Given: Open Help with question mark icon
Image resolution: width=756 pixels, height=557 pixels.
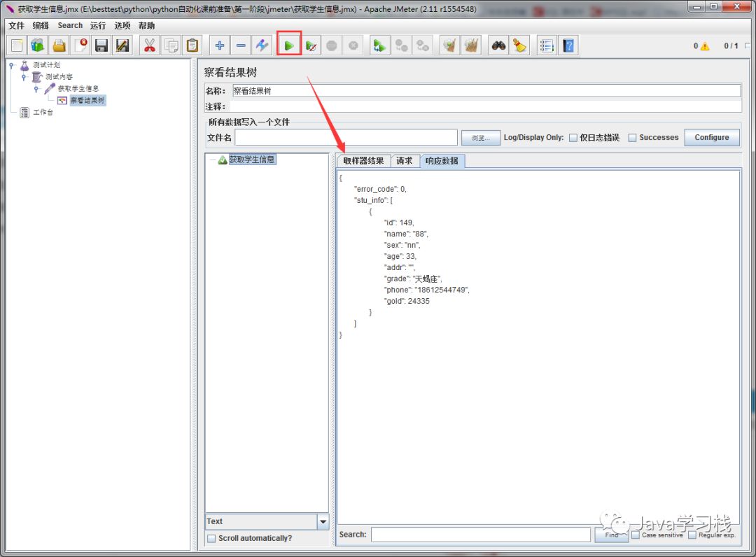Looking at the screenshot, I should pos(568,45).
